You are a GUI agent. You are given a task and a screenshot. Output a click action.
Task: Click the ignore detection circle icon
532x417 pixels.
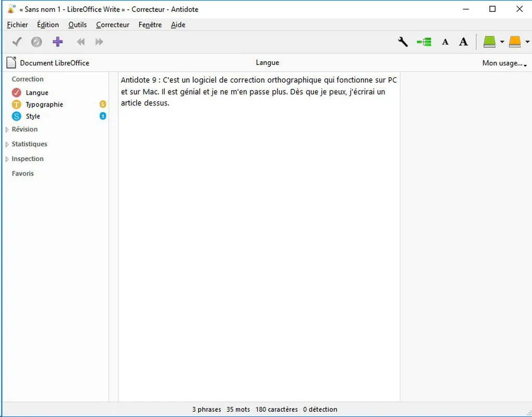pyautogui.click(x=37, y=42)
